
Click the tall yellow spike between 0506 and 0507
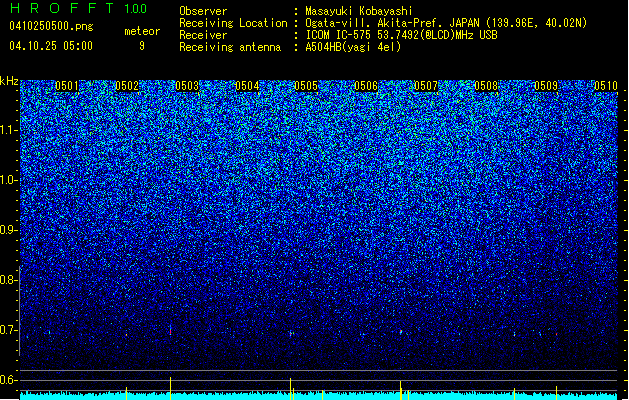pos(400,390)
